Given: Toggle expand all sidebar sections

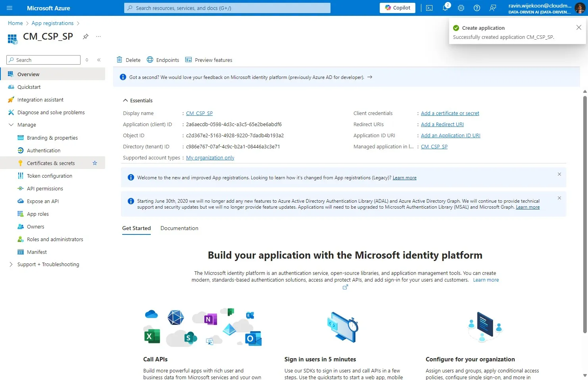Looking at the screenshot, I should point(87,60).
